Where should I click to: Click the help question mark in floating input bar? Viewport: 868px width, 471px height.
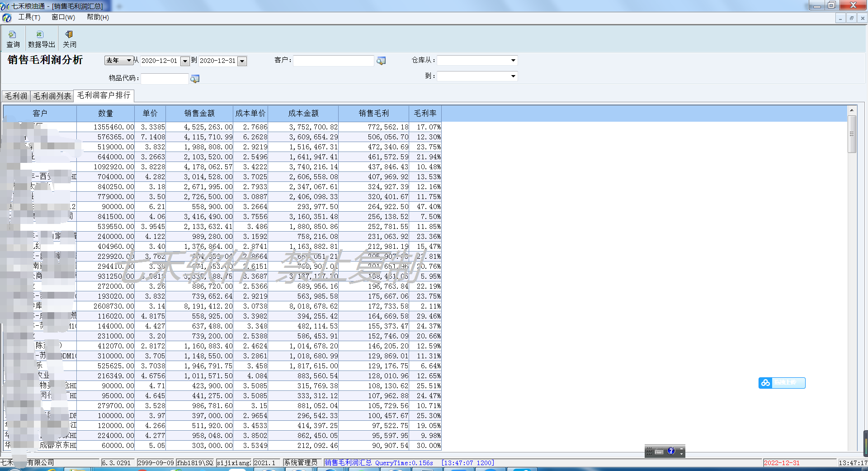coord(671,451)
